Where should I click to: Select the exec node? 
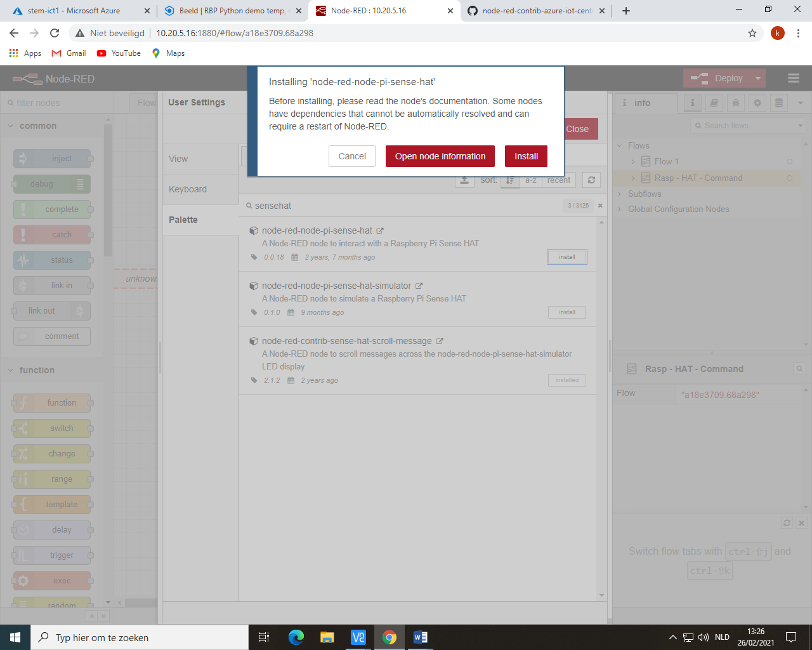(x=52, y=581)
